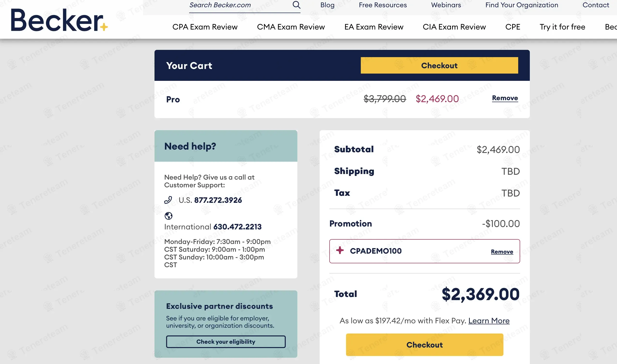Click the globe icon above International number

click(168, 216)
